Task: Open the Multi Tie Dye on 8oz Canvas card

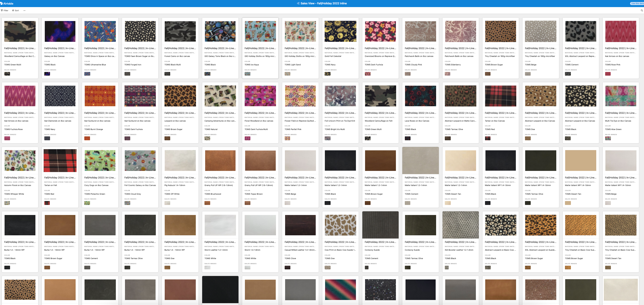Action: [620, 113]
